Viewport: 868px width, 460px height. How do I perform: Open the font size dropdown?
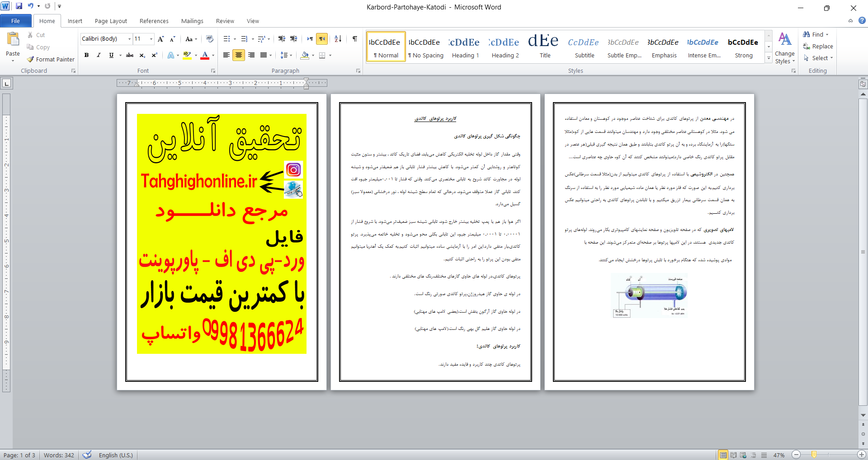[151, 39]
